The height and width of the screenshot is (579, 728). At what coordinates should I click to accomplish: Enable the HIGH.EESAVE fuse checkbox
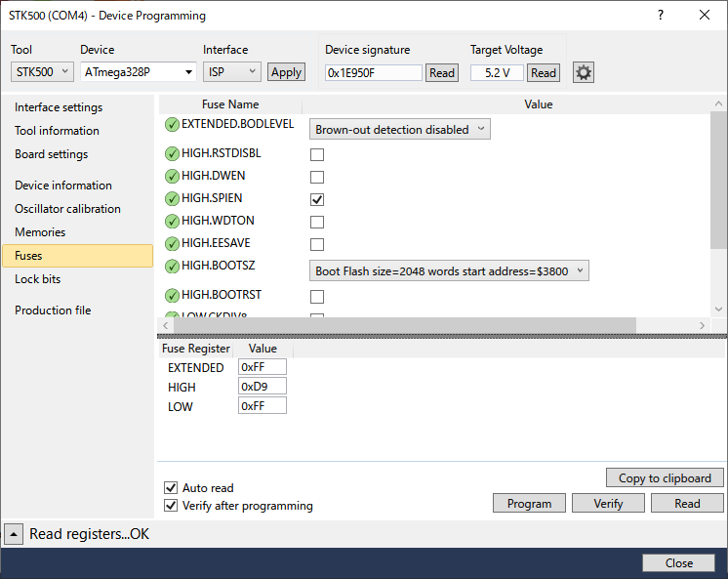(317, 244)
